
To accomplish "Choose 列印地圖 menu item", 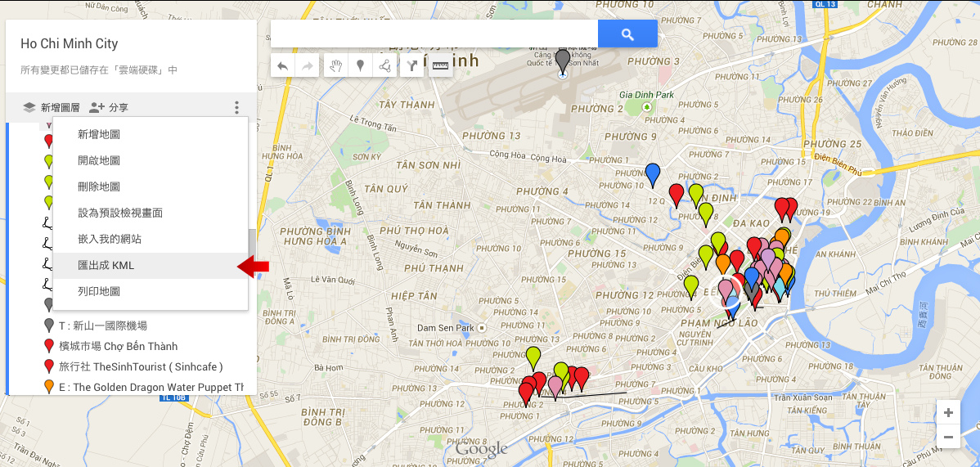I will point(151,291).
